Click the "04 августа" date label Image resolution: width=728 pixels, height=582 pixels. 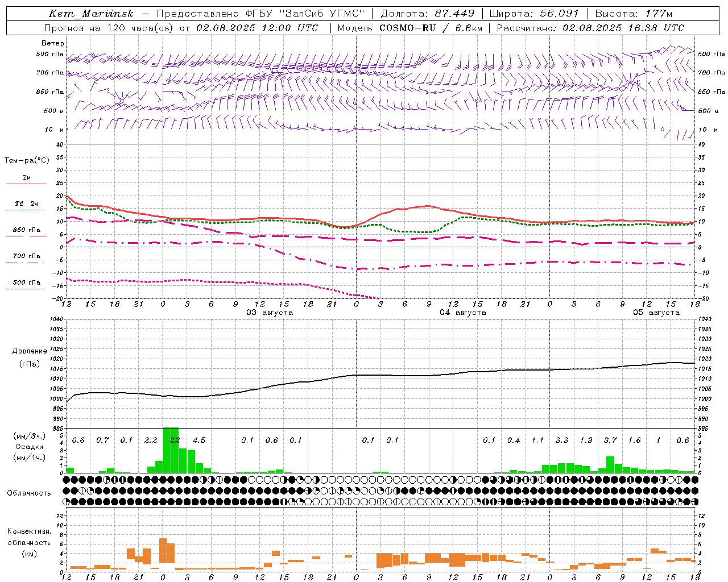point(463,313)
